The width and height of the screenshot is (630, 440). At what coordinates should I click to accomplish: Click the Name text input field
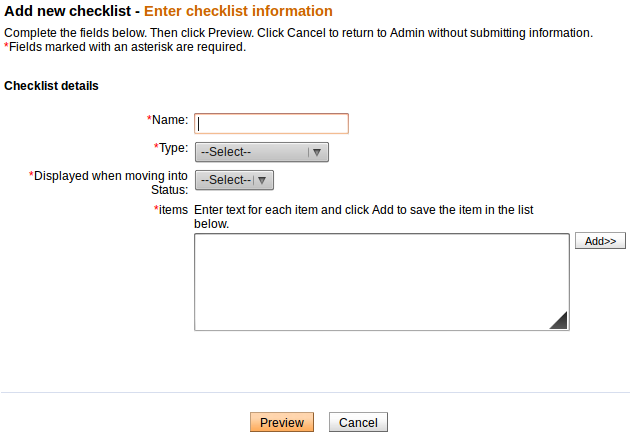click(x=271, y=123)
